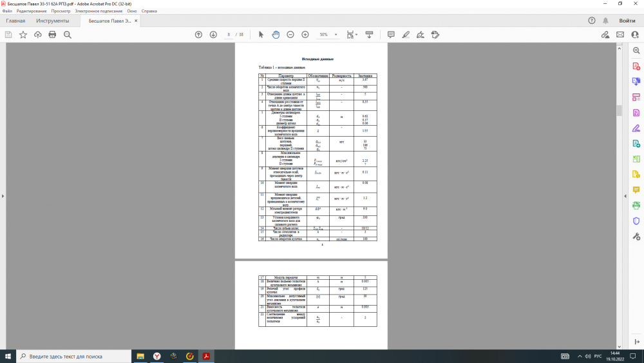This screenshot has height=363, width=644.
Task: Select the Highlight text pen tool
Action: pyautogui.click(x=406, y=35)
